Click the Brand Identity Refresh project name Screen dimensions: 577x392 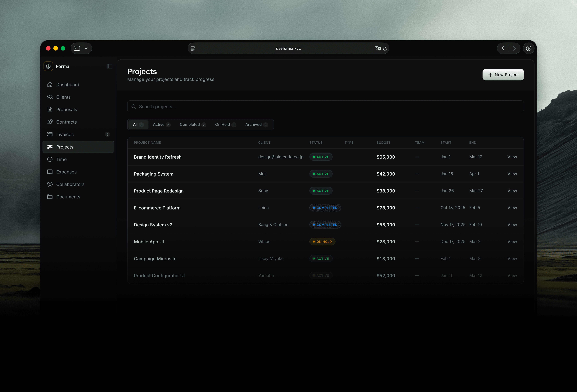[158, 157]
